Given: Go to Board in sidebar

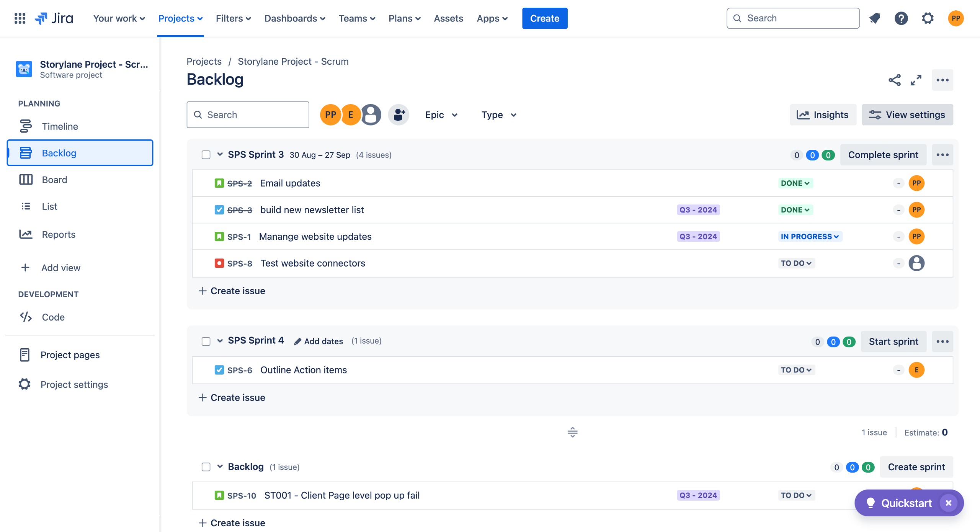Looking at the screenshot, I should [54, 180].
